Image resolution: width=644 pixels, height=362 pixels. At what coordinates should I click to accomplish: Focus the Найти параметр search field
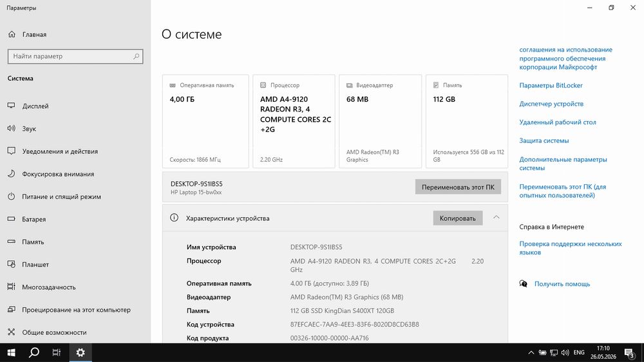(x=75, y=56)
